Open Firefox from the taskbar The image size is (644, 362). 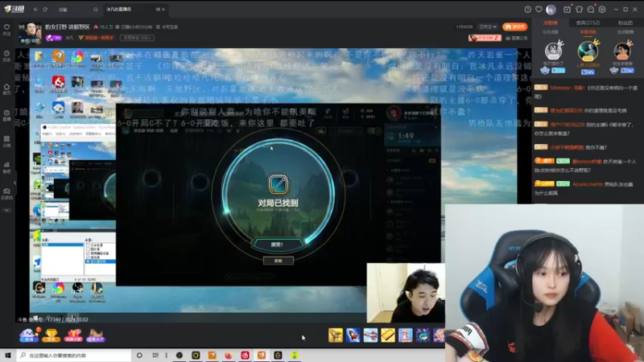[229, 355]
